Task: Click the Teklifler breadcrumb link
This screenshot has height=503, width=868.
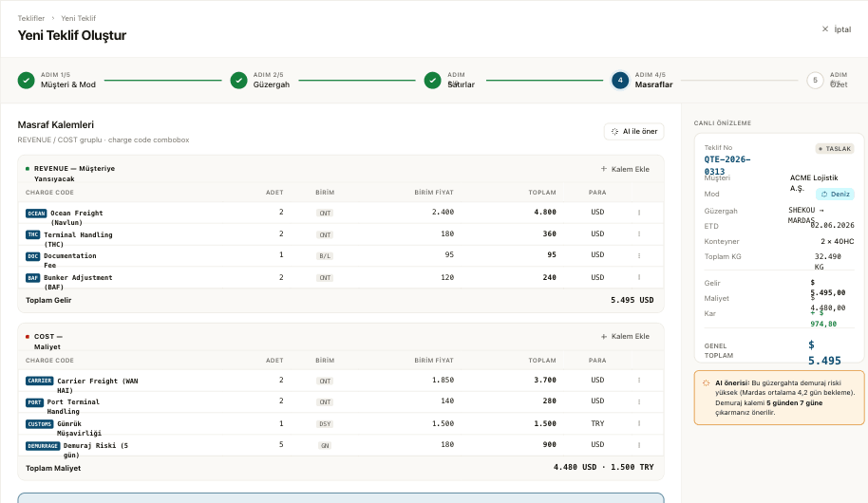Action: tap(31, 18)
